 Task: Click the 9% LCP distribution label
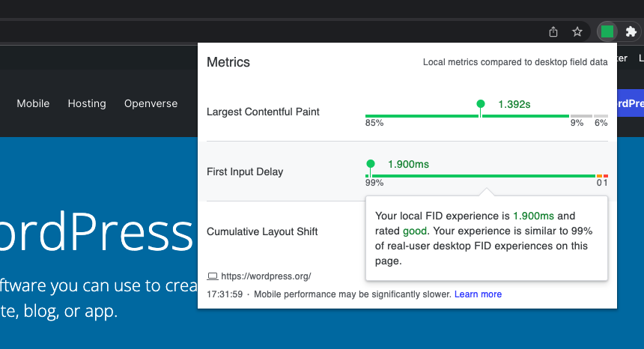577,123
